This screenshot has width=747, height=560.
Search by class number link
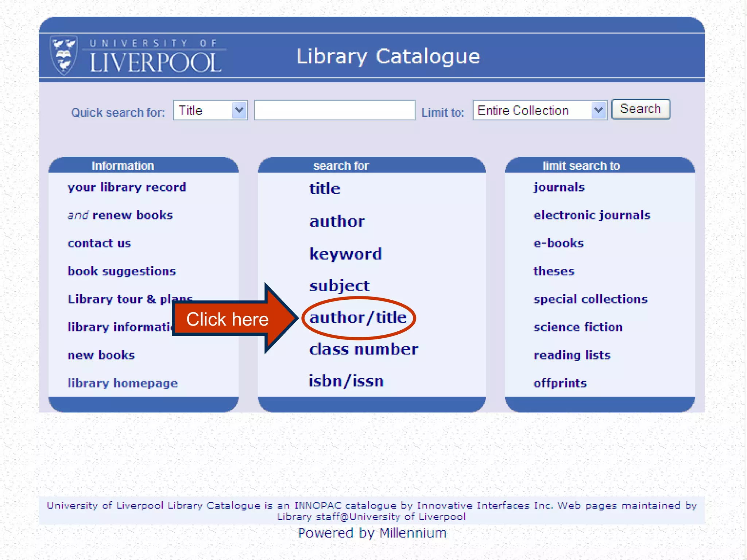pyautogui.click(x=363, y=349)
